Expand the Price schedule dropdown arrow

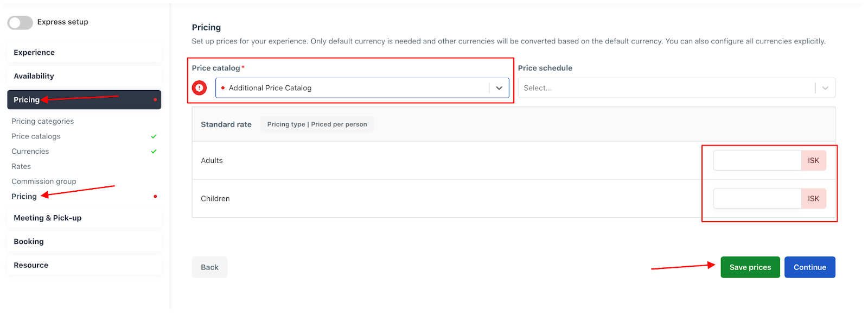click(825, 88)
